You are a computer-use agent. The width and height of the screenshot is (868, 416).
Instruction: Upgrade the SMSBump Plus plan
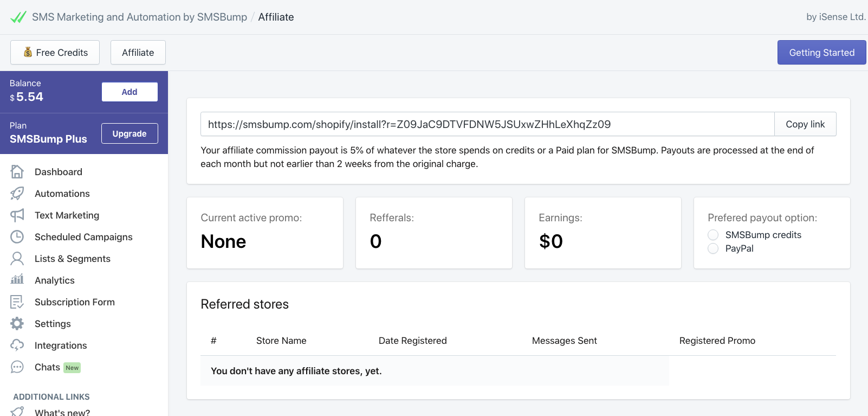(x=129, y=133)
